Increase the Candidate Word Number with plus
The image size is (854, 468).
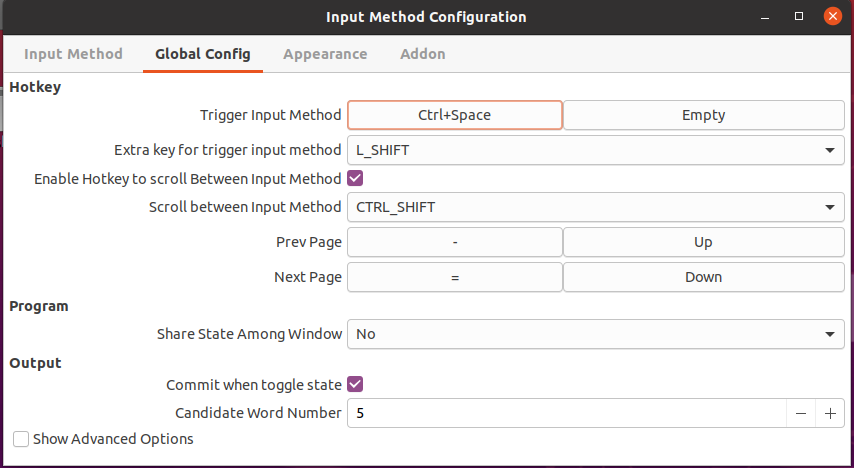coord(830,413)
